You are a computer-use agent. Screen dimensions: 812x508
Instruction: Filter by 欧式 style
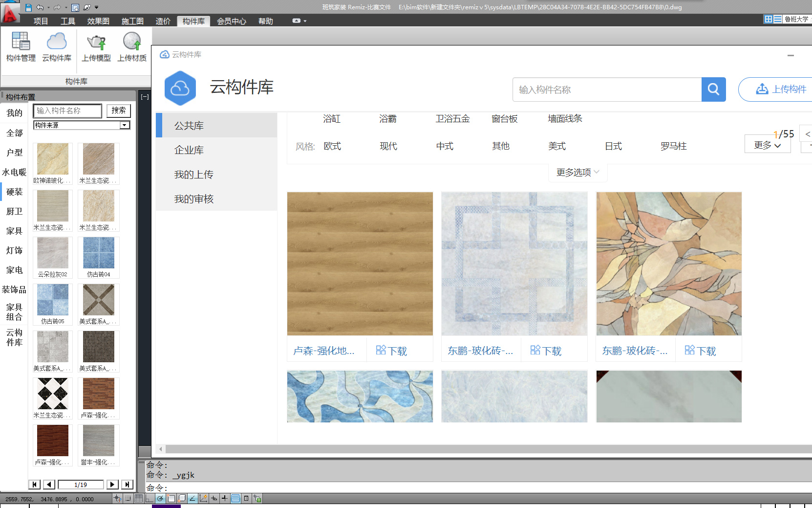[332, 146]
